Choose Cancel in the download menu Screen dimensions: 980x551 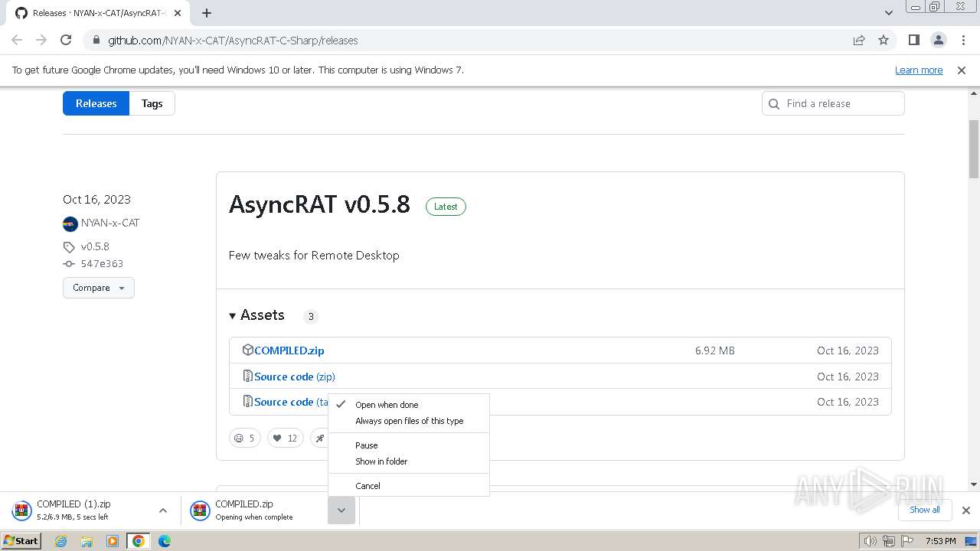(x=409, y=486)
